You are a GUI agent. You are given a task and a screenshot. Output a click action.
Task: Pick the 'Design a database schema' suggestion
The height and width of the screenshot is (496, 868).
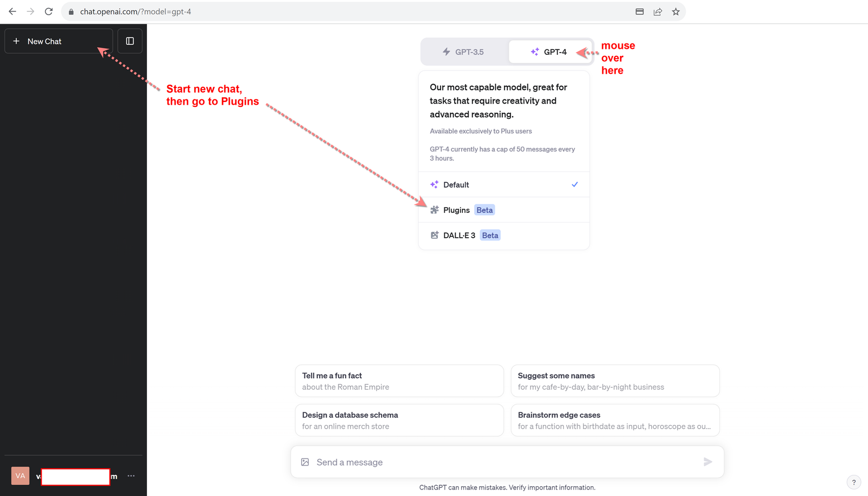(399, 420)
